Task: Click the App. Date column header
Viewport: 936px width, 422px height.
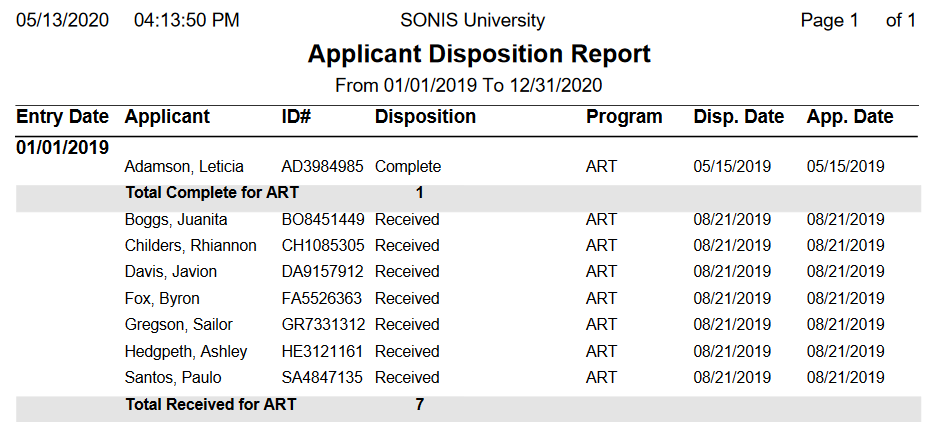Action: tap(850, 117)
